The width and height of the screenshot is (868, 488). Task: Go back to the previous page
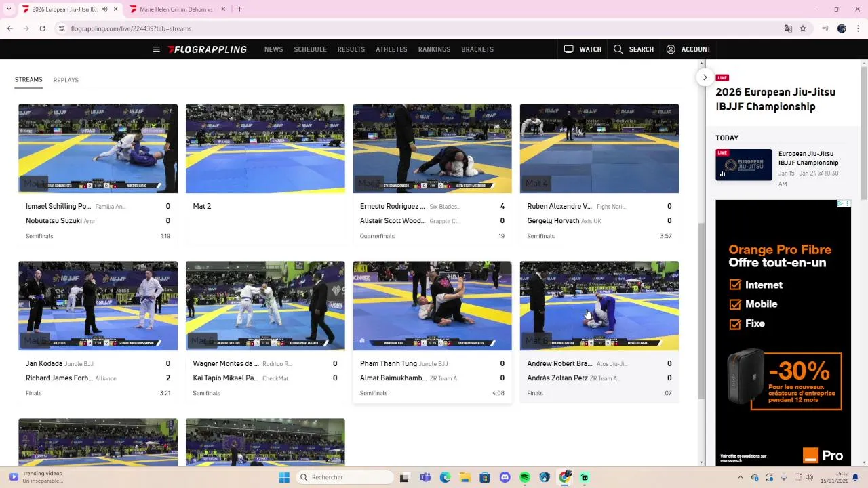10,28
